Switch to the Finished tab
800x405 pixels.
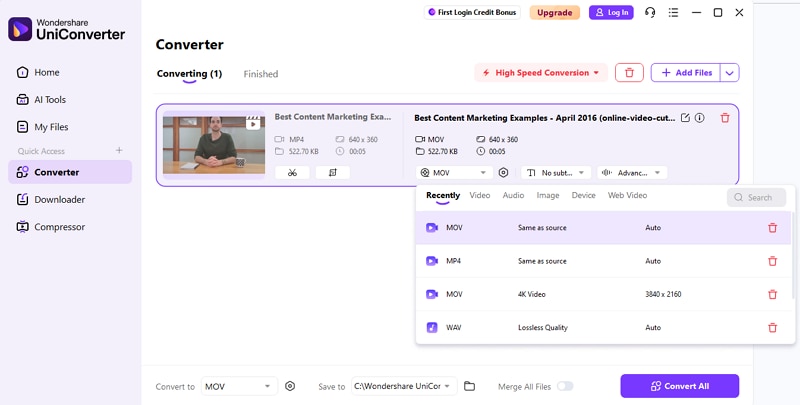261,74
